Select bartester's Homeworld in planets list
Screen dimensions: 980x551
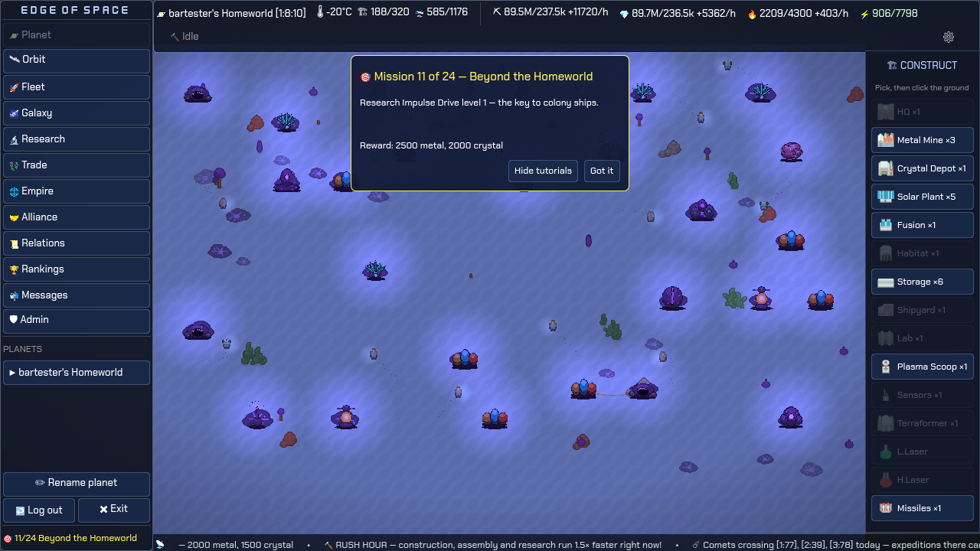point(77,373)
